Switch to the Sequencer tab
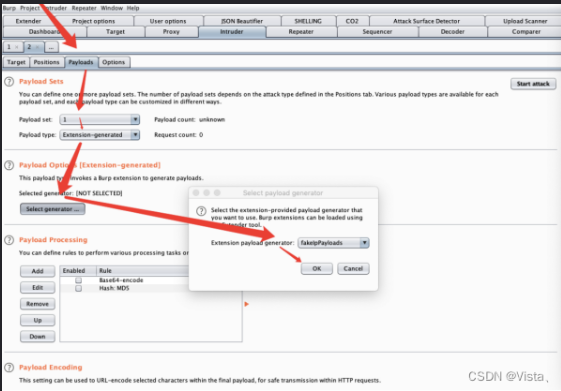The image size is (561, 391). coord(377,32)
